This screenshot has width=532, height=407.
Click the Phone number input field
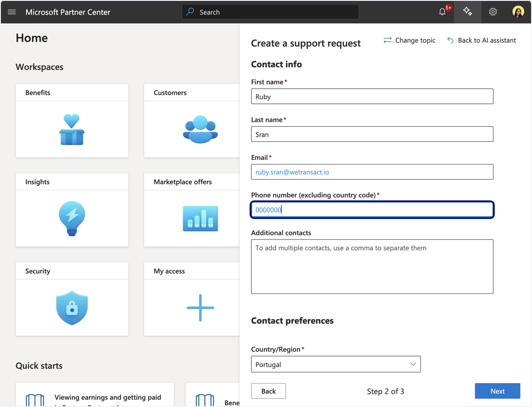click(x=372, y=210)
